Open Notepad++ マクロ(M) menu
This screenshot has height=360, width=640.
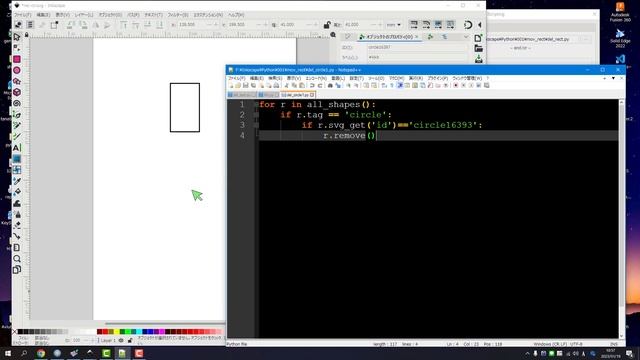pos(396,78)
